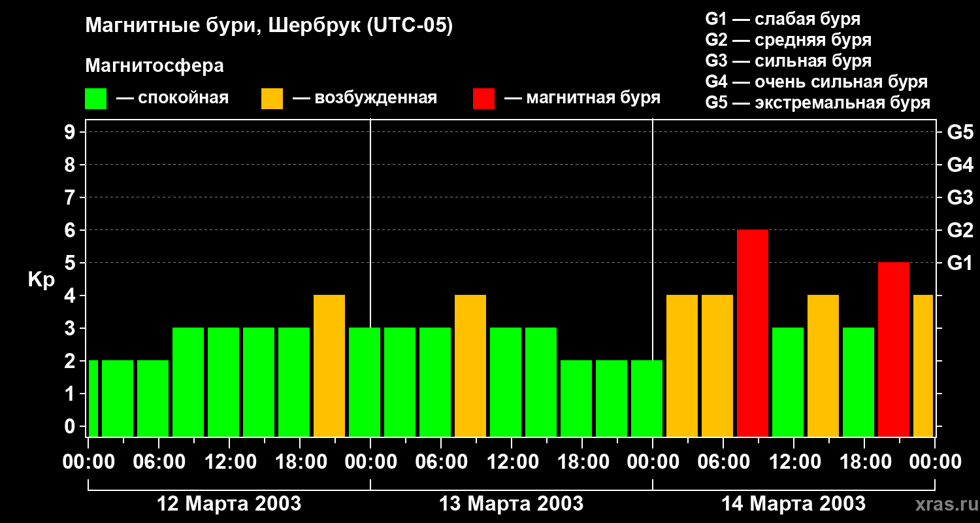Click the last «00:00» label at the axis end
The image size is (980, 523).
pos(935,462)
